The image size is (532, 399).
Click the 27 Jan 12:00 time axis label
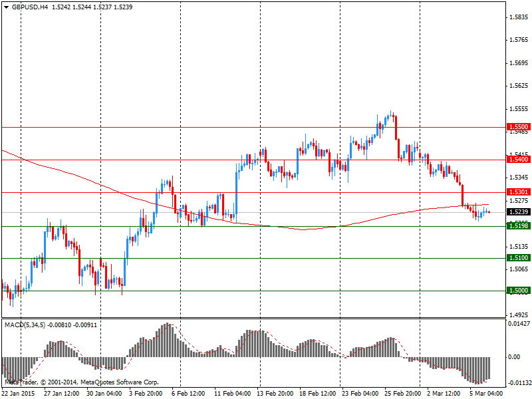point(62,394)
